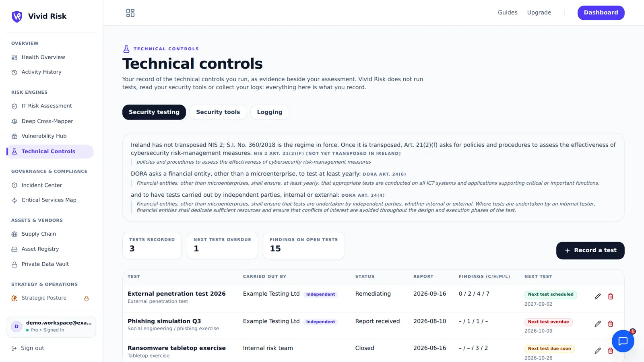The image size is (644, 362).
Task: Click the 'Remediating' status cell
Action: 373,294
